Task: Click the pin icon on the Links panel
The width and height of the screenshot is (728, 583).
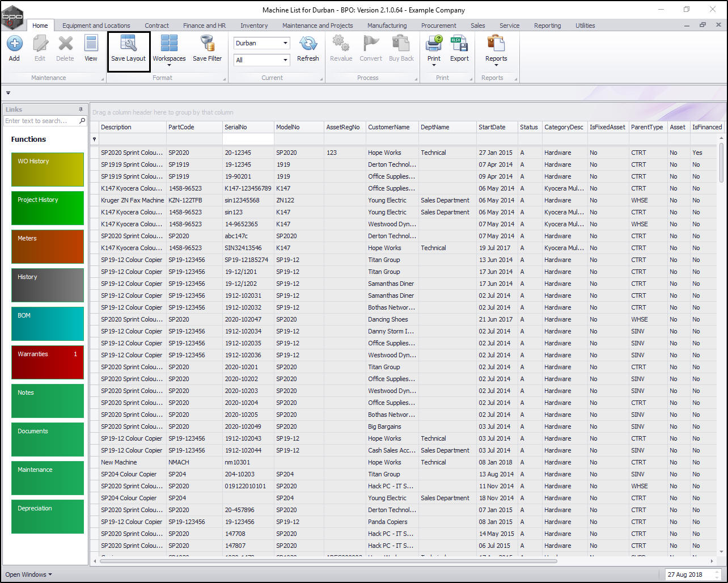Action: tap(81, 109)
